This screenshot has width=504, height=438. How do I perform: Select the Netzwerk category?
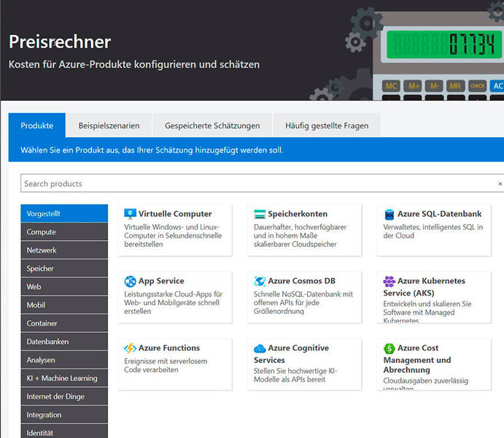(x=64, y=250)
